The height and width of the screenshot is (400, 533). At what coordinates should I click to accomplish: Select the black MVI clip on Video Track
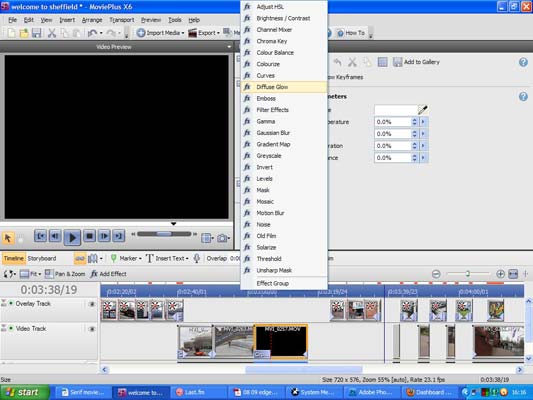coord(281,341)
